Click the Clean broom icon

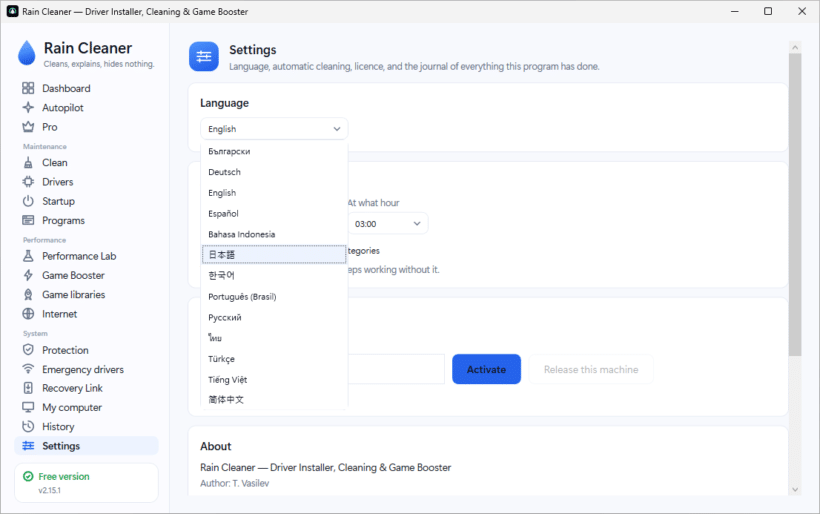[28, 163]
